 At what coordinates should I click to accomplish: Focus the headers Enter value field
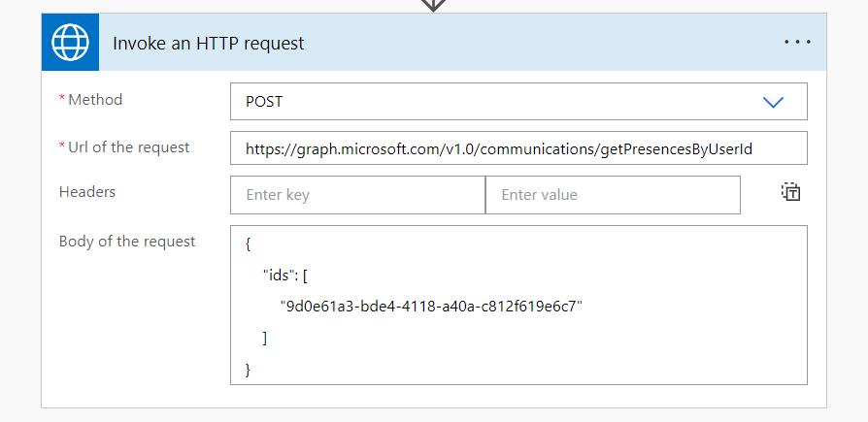612,195
